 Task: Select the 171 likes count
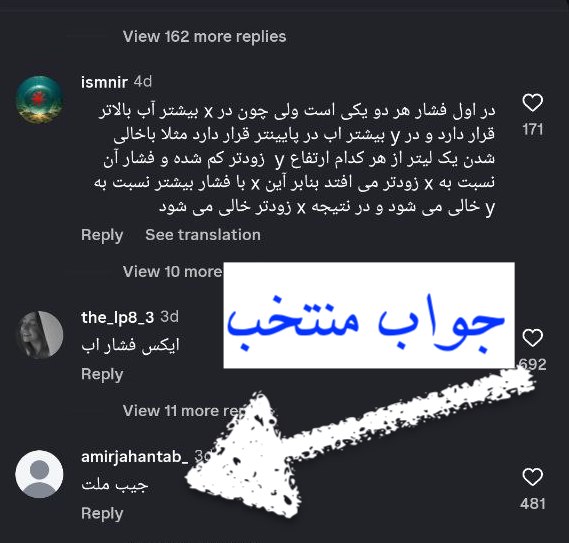tap(533, 130)
